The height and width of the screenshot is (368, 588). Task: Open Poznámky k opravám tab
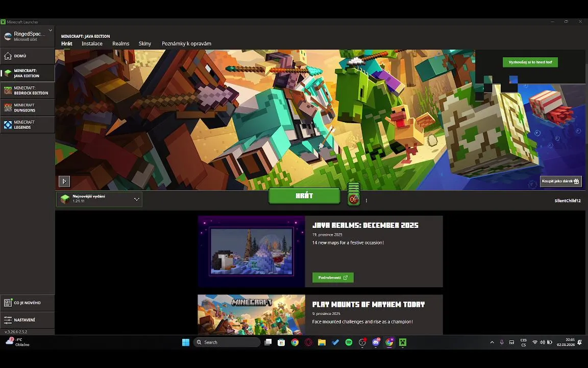(x=186, y=43)
